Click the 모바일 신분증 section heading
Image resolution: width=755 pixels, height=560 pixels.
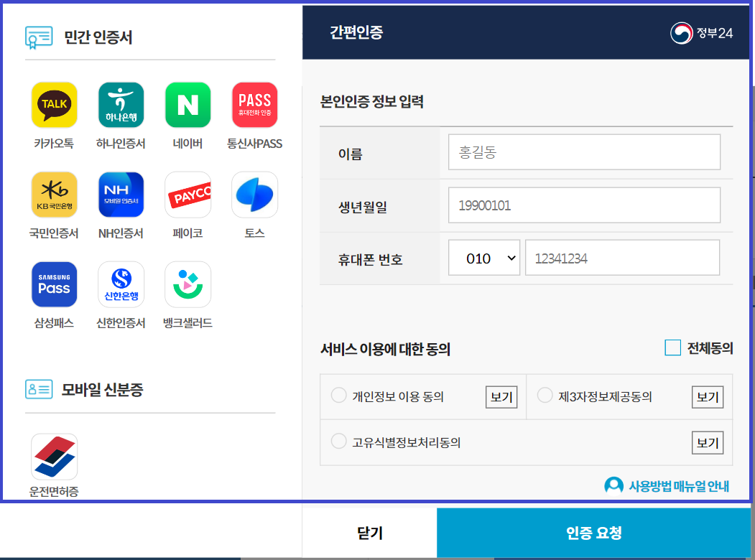(x=102, y=389)
